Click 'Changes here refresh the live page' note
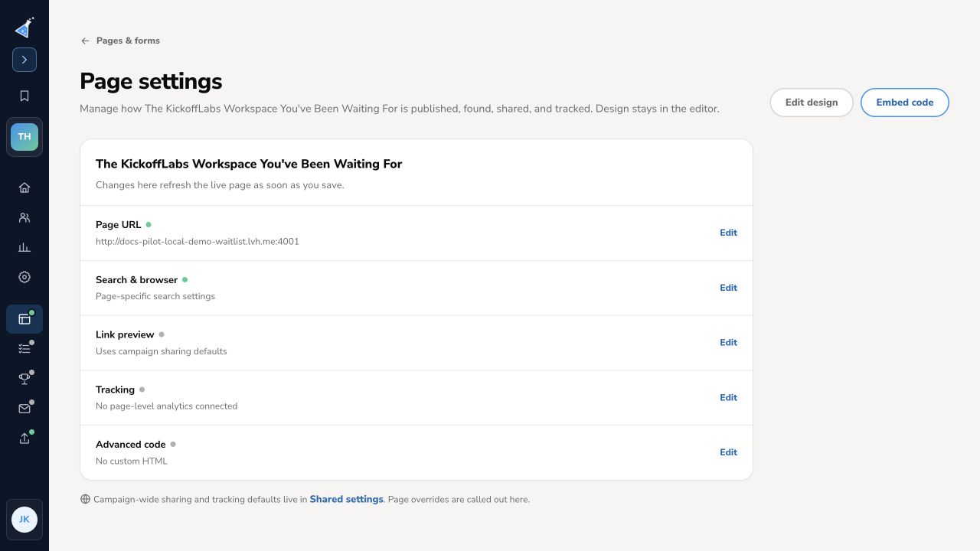This screenshot has height=551, width=980. pos(220,185)
